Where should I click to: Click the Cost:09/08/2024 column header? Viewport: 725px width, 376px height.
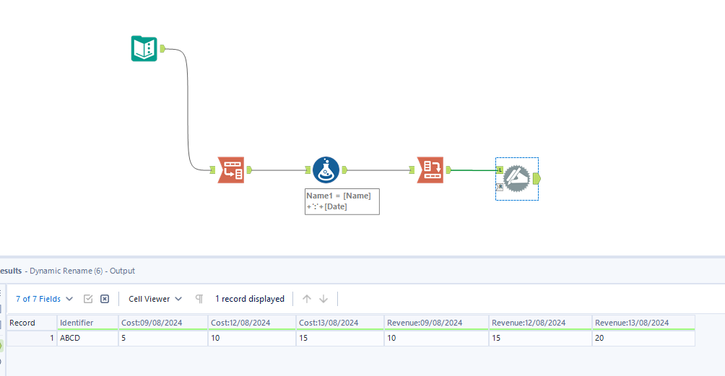163,323
